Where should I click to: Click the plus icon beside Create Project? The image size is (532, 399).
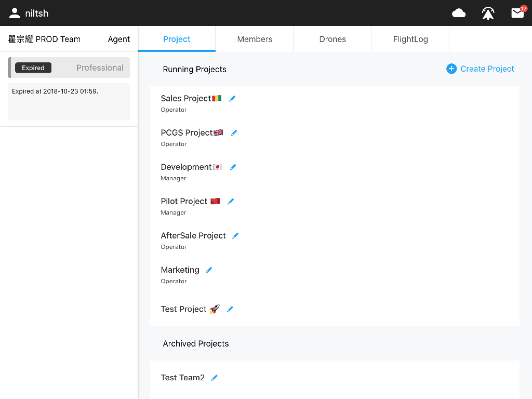point(451,69)
